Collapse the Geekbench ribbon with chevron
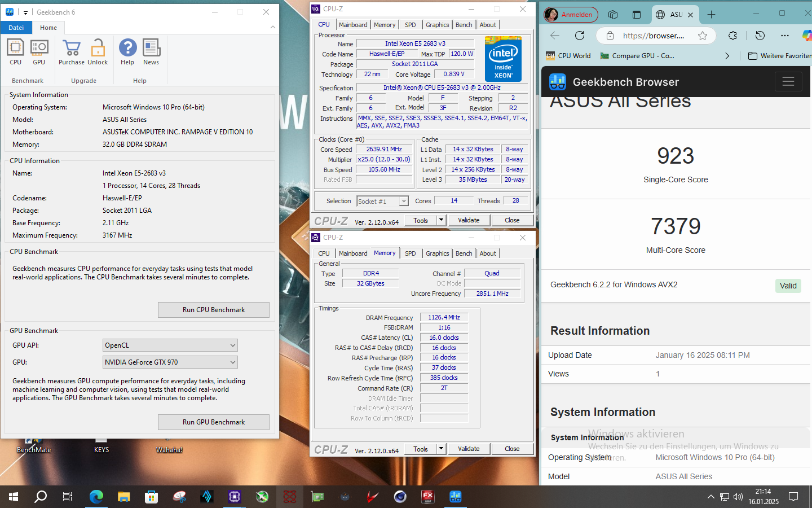812x508 pixels. tap(273, 27)
